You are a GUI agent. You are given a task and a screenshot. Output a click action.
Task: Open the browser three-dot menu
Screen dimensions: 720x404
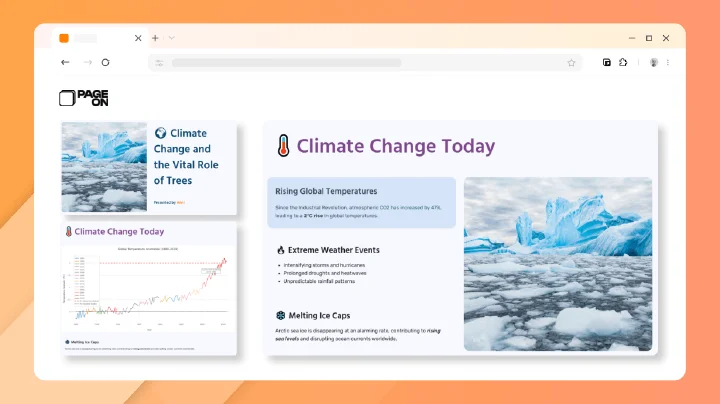(x=668, y=62)
